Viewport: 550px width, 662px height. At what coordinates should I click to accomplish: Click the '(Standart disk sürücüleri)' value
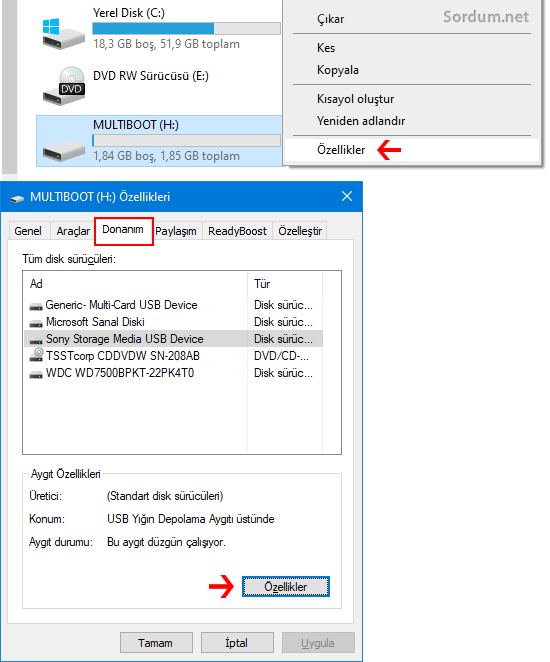click(x=165, y=496)
